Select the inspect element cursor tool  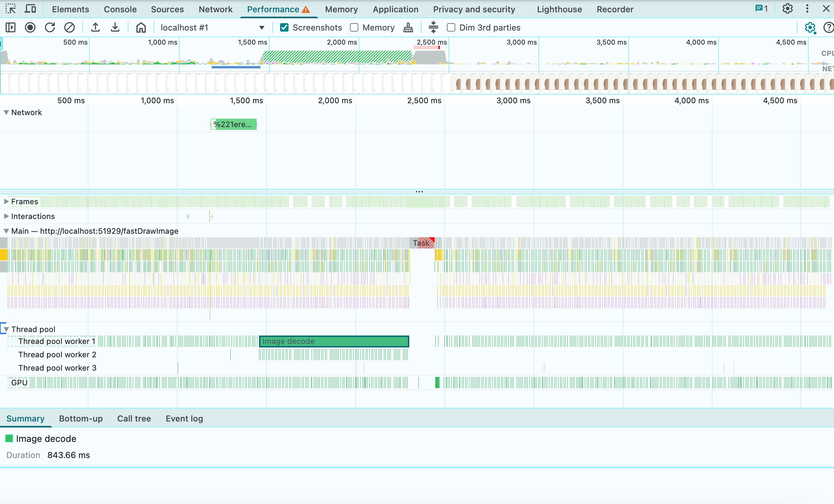[x=11, y=9]
